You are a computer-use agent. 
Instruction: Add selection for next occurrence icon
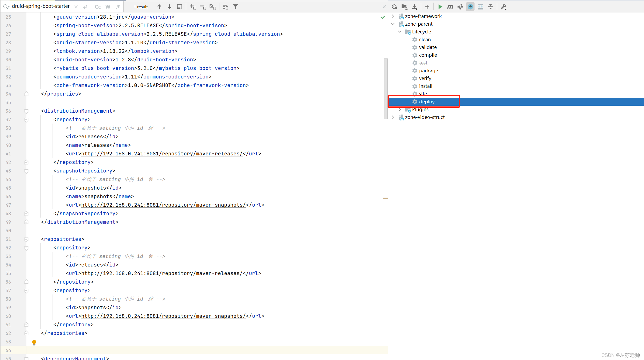click(x=193, y=7)
